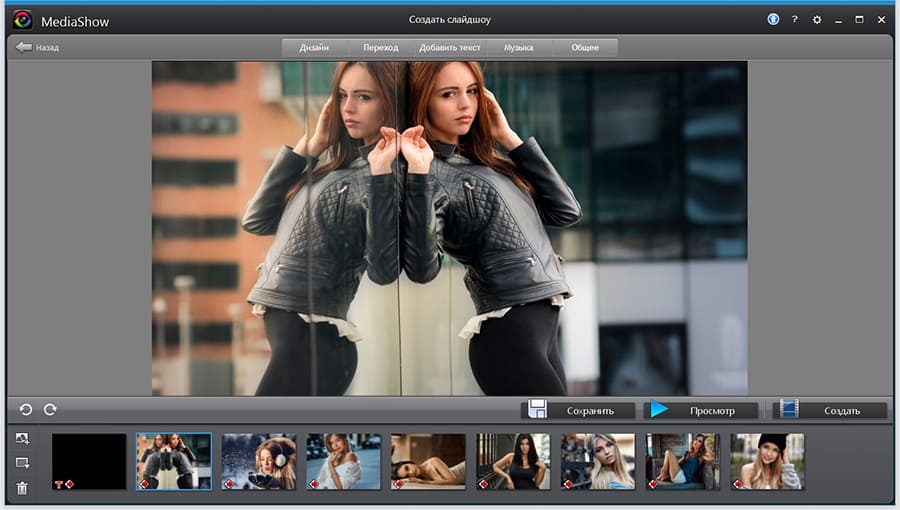Click the transition marker on mirrored jacket thumbnail

pyautogui.click(x=144, y=485)
